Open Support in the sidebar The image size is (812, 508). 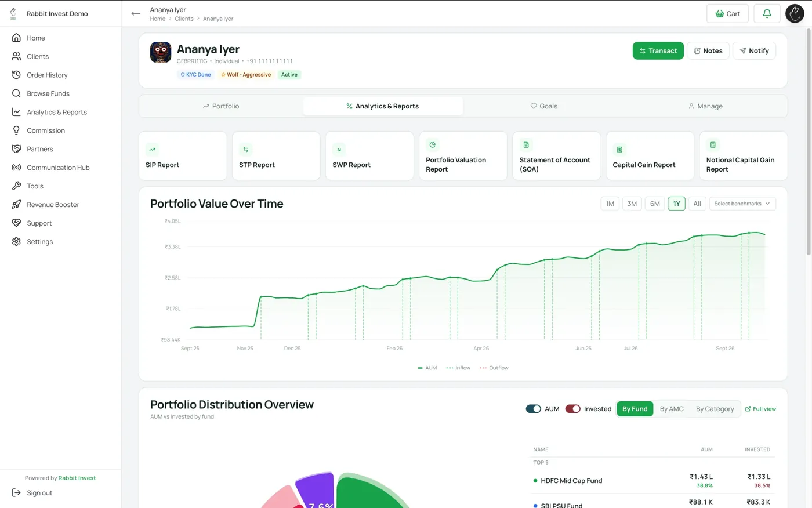(x=39, y=223)
